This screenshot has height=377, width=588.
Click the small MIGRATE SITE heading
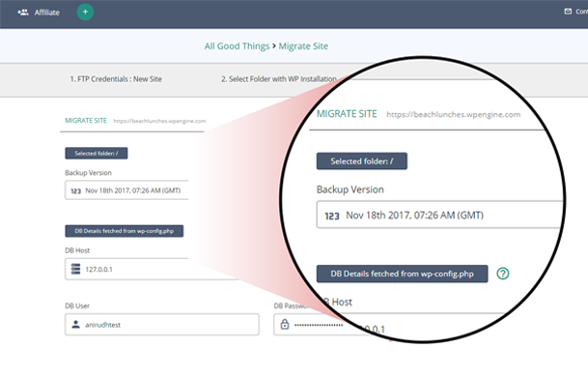pyautogui.click(x=86, y=121)
